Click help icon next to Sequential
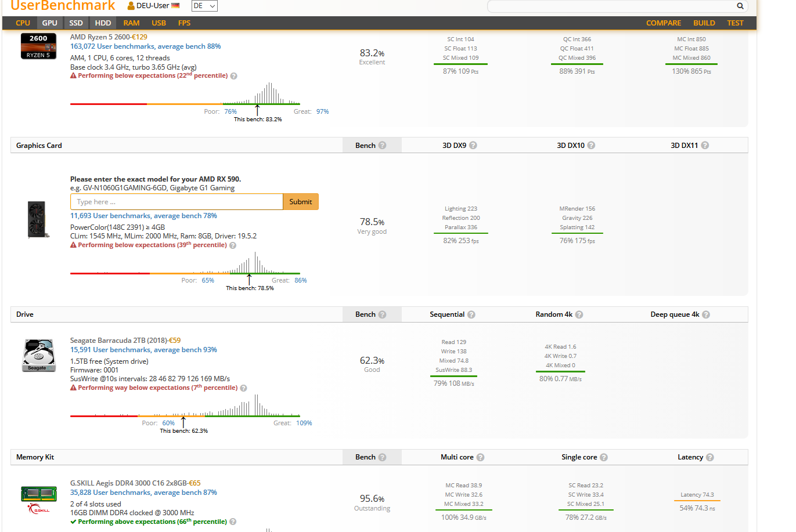The width and height of the screenshot is (796, 532). click(471, 314)
